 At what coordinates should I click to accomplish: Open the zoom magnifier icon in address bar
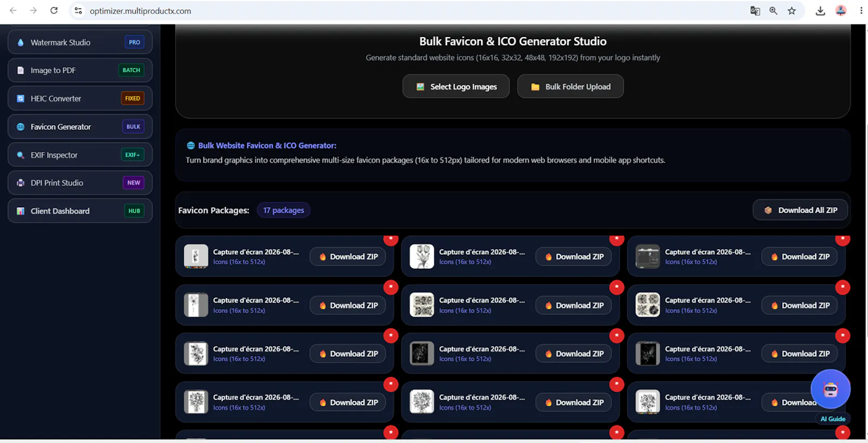pos(773,11)
